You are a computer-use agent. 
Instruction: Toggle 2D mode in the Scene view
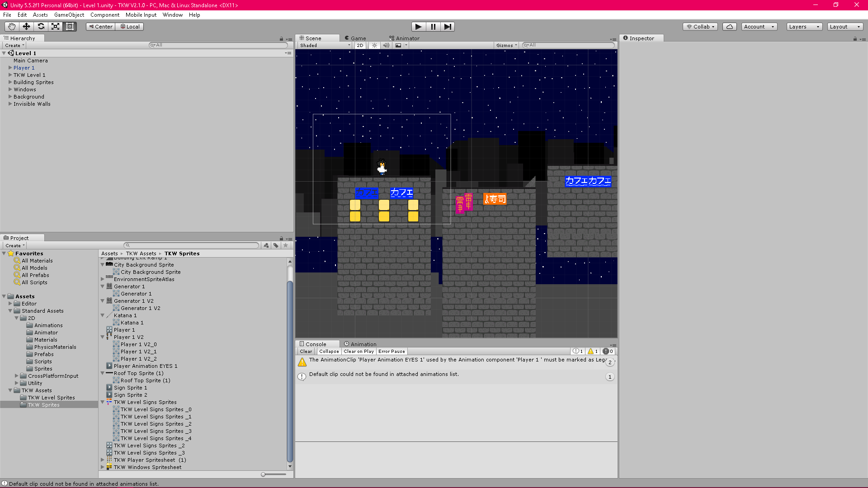tap(359, 45)
